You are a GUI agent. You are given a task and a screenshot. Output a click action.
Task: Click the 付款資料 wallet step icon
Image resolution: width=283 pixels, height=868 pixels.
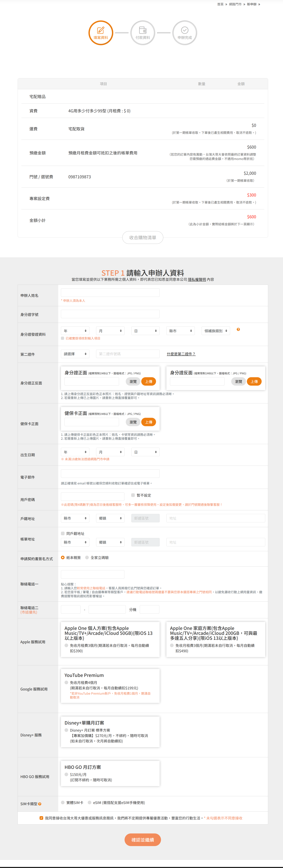143,33
